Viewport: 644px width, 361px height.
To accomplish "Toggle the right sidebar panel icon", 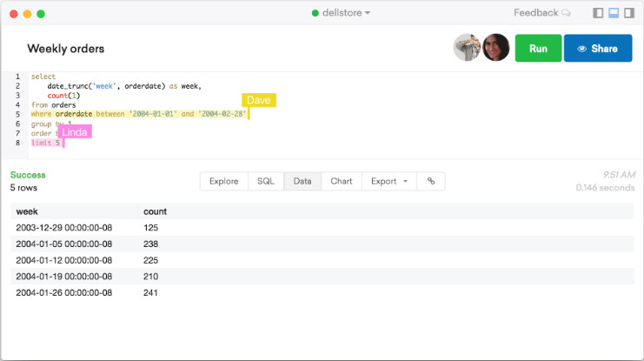I will click(x=629, y=13).
